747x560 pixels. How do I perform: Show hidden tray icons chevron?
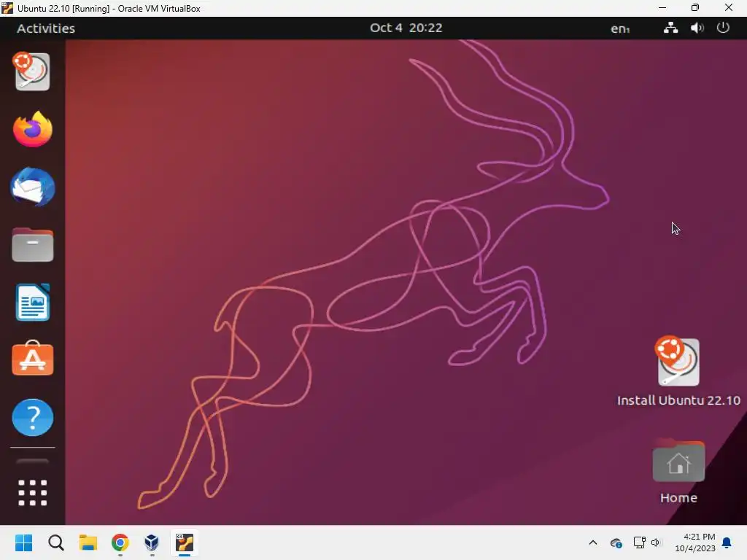coord(592,542)
